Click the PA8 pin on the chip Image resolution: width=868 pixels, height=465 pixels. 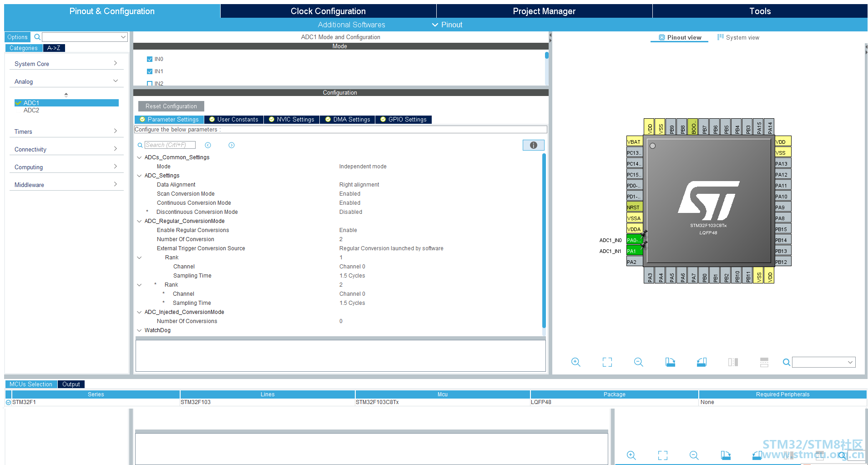[783, 218]
